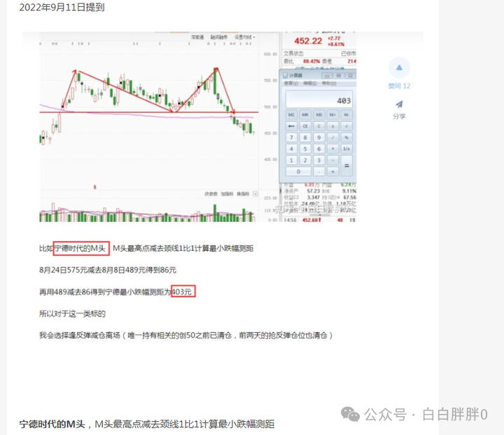
Task: Click the calculator C clear key
Action: coord(319,126)
